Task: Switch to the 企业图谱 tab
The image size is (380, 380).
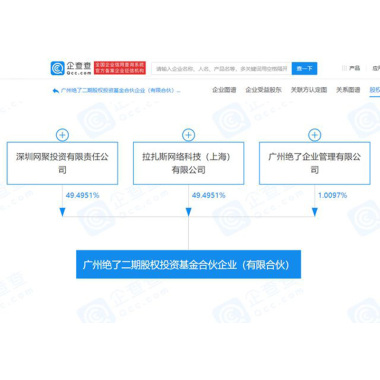Action: [224, 90]
